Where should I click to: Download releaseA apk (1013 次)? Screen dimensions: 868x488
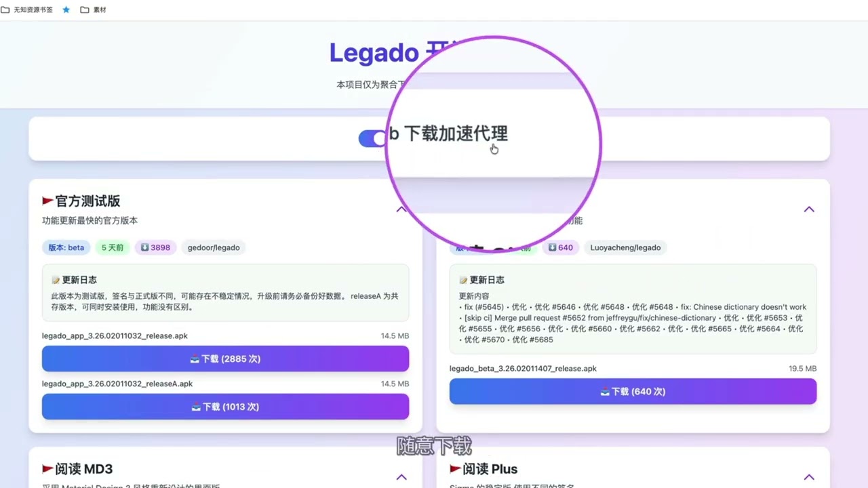(225, 407)
